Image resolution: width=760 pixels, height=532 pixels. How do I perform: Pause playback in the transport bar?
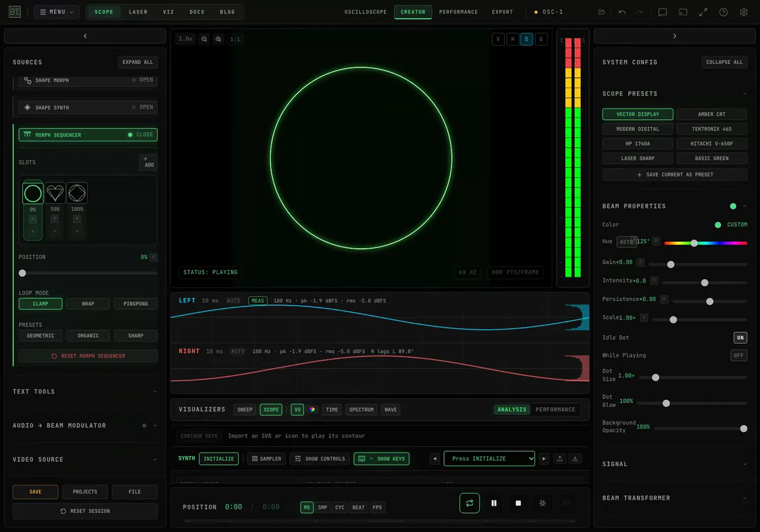494,503
